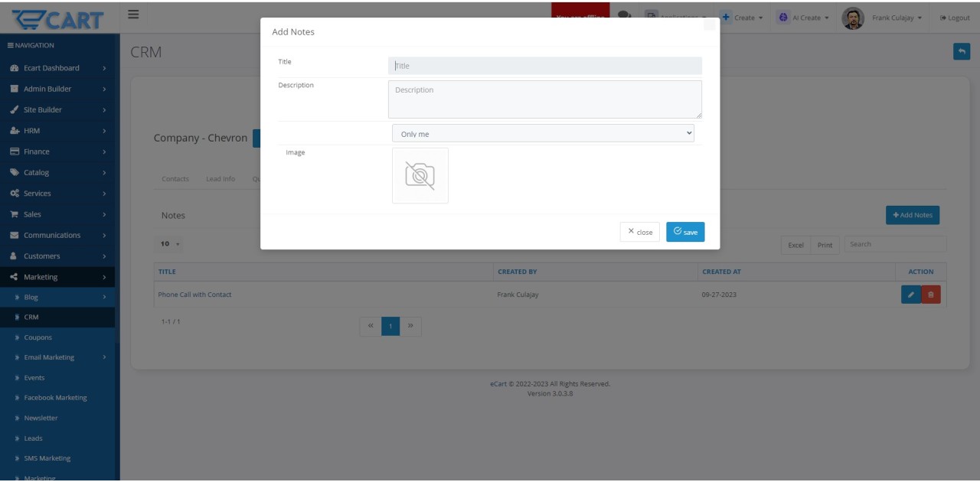Click the Admin Builder sidebar icon
This screenshot has height=482, width=980.
pyautogui.click(x=14, y=89)
